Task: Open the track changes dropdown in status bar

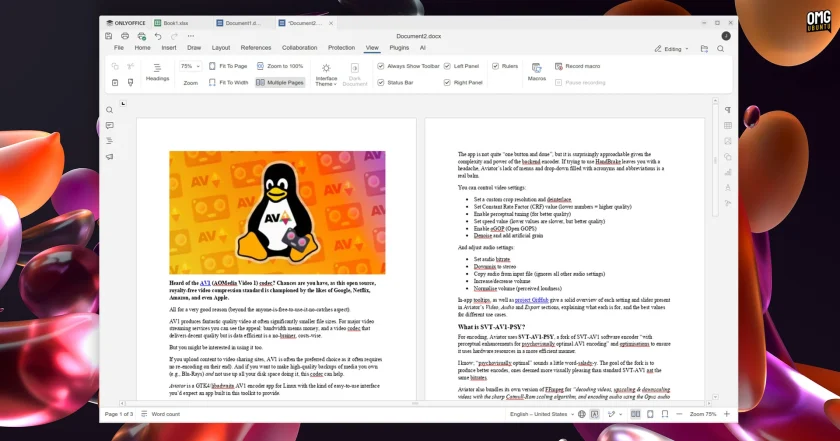Action: pyautogui.click(x=614, y=414)
